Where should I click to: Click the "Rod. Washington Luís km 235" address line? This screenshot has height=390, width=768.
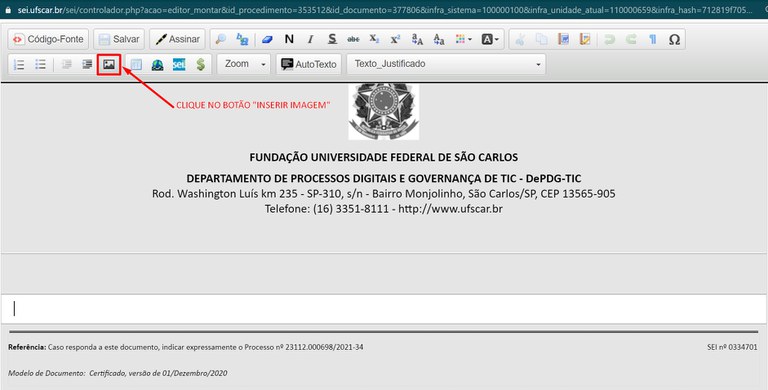384,194
